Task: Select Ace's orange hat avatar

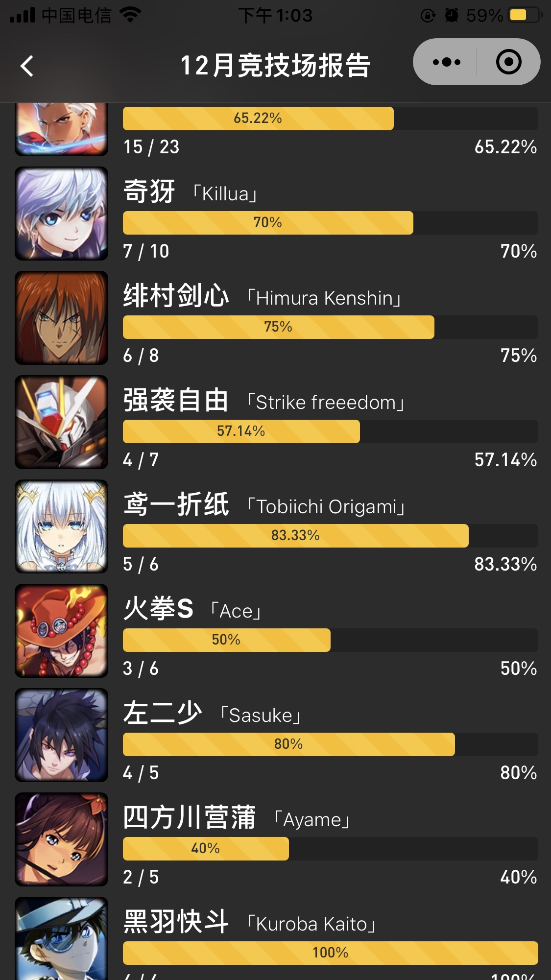Action: pyautogui.click(x=61, y=631)
